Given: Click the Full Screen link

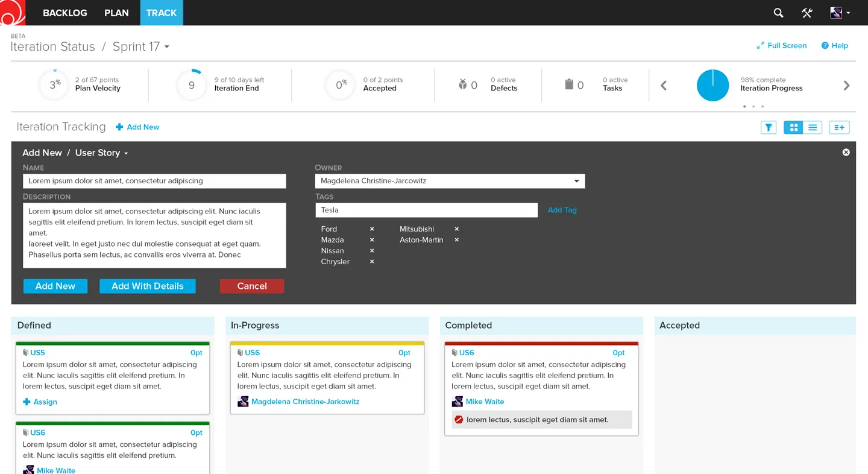Looking at the screenshot, I should pos(782,45).
